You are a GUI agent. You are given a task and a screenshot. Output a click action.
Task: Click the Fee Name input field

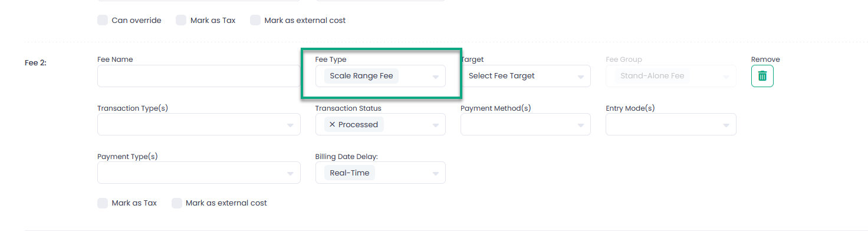198,76
